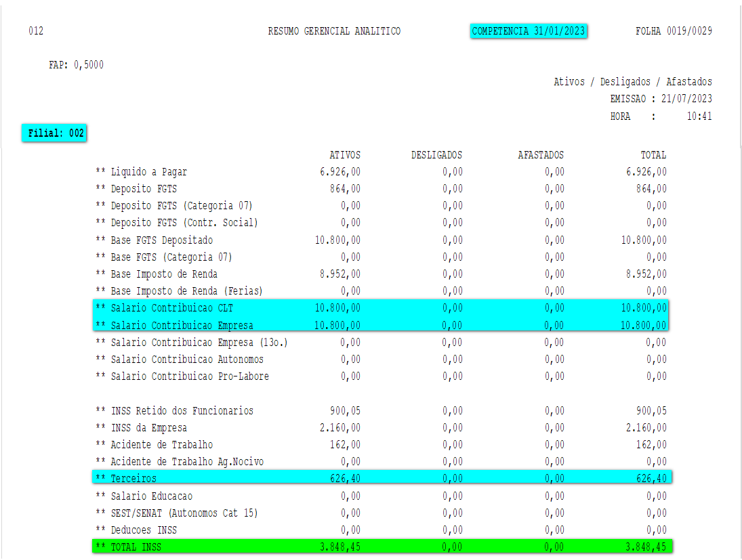Click the HORA : 10:41 line
Image resolution: width=742 pixels, height=560 pixels.
[x=661, y=116]
